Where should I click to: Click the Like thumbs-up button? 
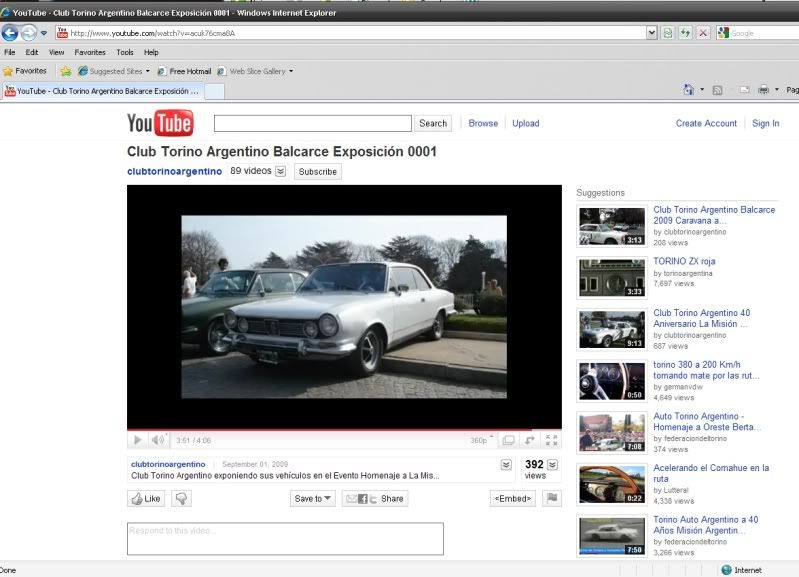(x=146, y=499)
